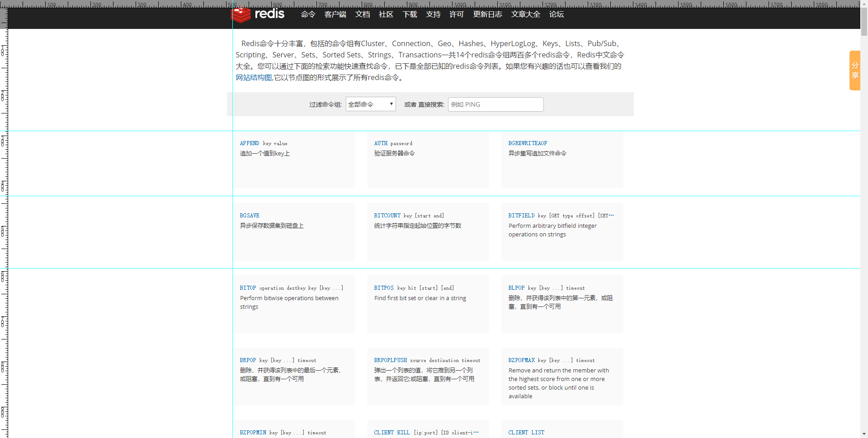Open the BITPOS command

pyautogui.click(x=414, y=288)
